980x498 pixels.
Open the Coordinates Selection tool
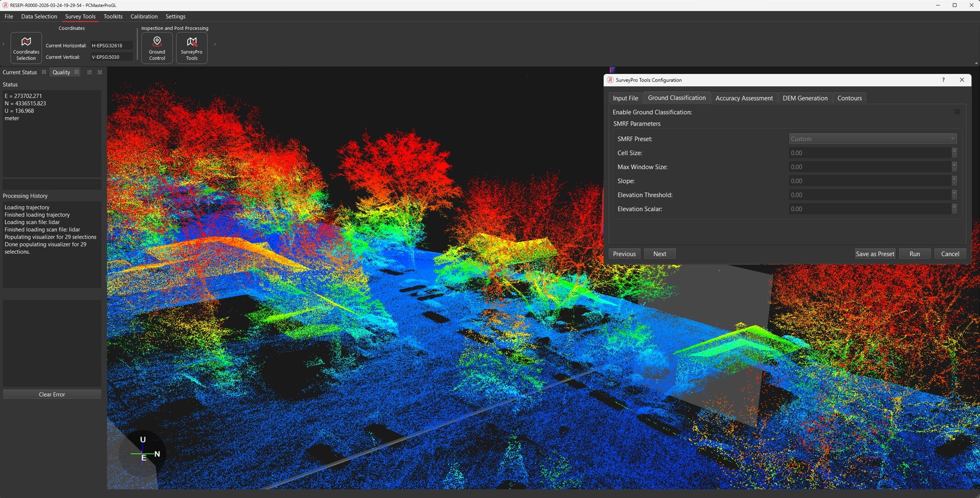click(x=26, y=48)
